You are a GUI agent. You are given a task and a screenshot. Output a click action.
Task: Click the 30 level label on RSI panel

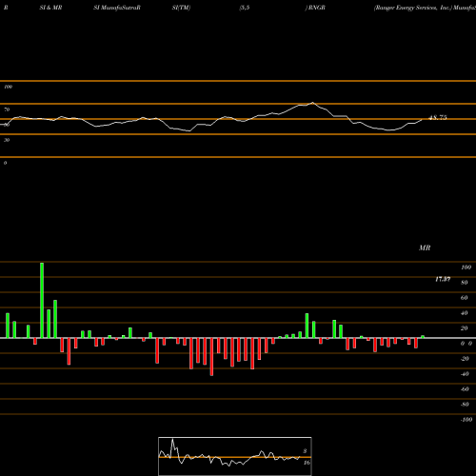pos(7,140)
